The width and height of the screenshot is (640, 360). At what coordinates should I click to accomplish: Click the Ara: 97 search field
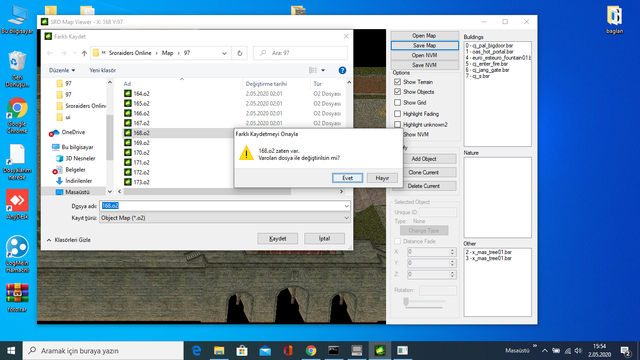(300, 53)
